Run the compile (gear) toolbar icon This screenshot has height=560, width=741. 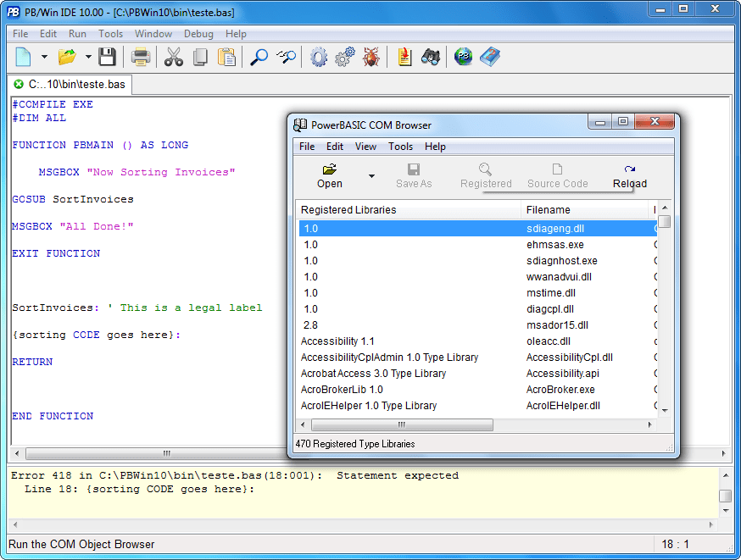point(317,56)
